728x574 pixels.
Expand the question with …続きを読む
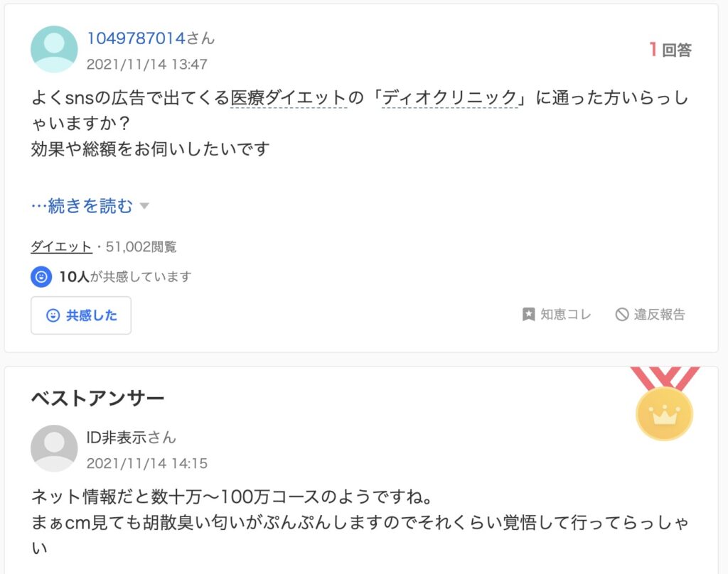(x=82, y=205)
